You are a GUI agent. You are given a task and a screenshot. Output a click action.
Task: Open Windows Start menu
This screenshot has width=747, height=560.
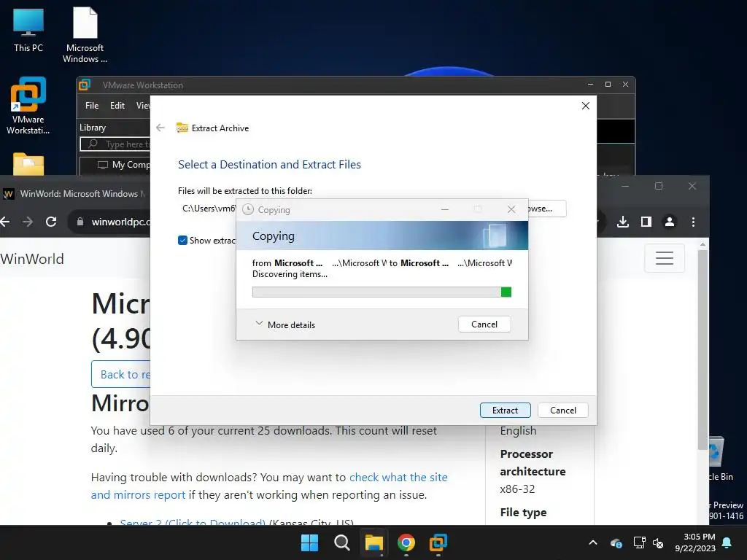click(x=309, y=542)
